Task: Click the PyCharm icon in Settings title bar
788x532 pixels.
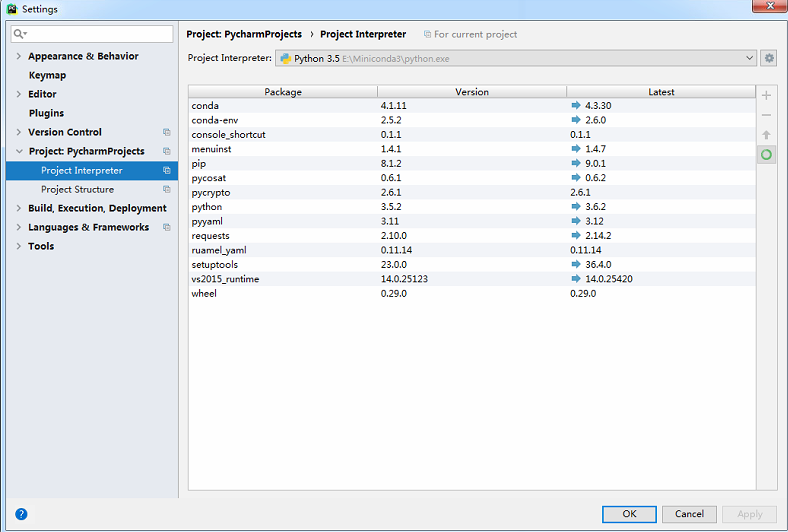Action: pos(12,9)
